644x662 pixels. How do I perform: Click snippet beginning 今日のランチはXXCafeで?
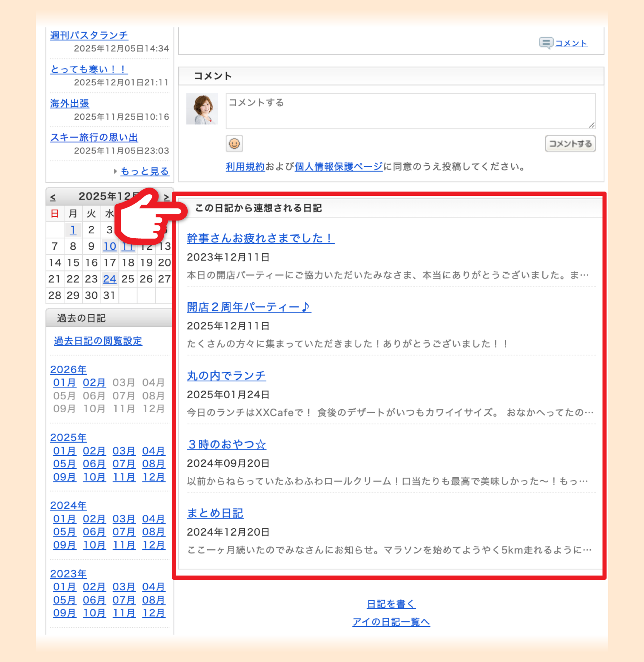tap(390, 413)
